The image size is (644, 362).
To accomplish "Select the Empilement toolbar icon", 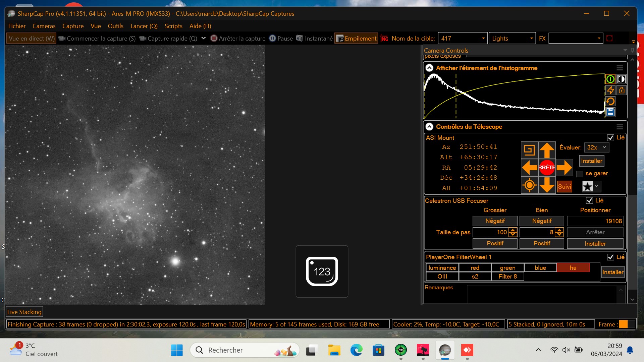I will click(356, 38).
